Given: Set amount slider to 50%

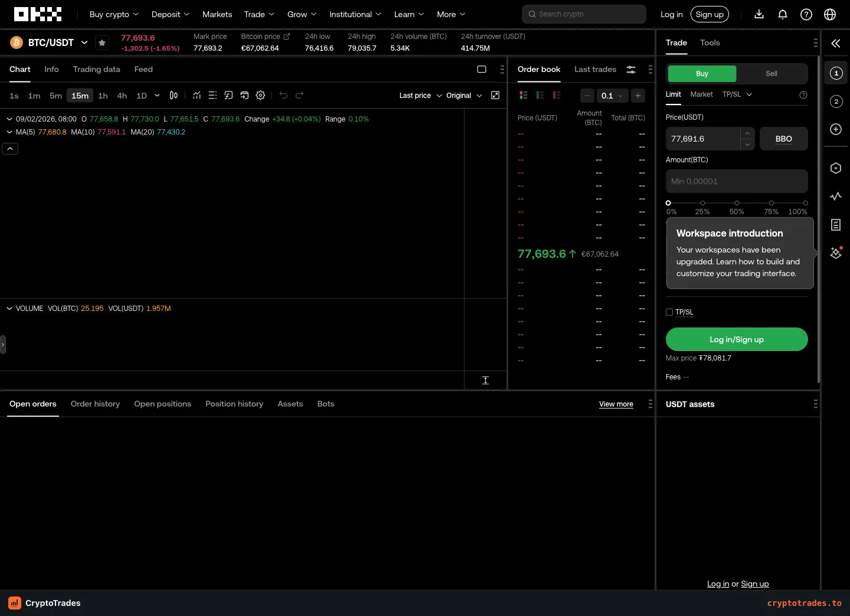Looking at the screenshot, I should [737, 203].
